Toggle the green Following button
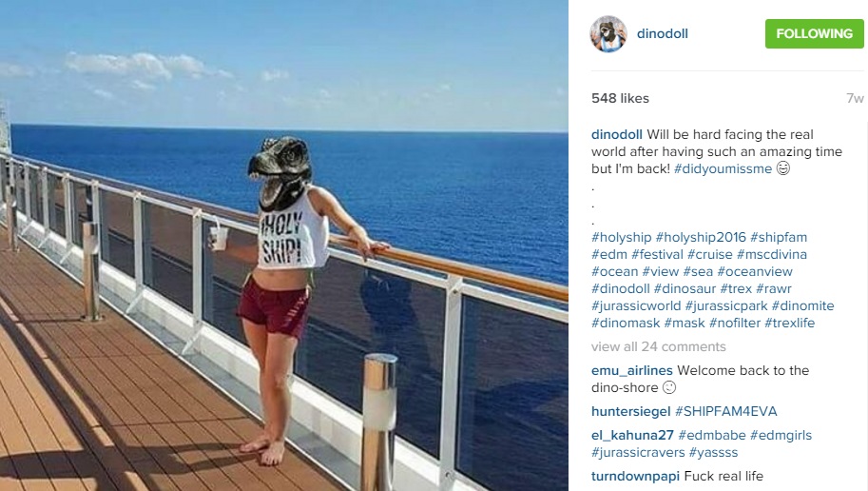The width and height of the screenshot is (868, 491). click(815, 34)
